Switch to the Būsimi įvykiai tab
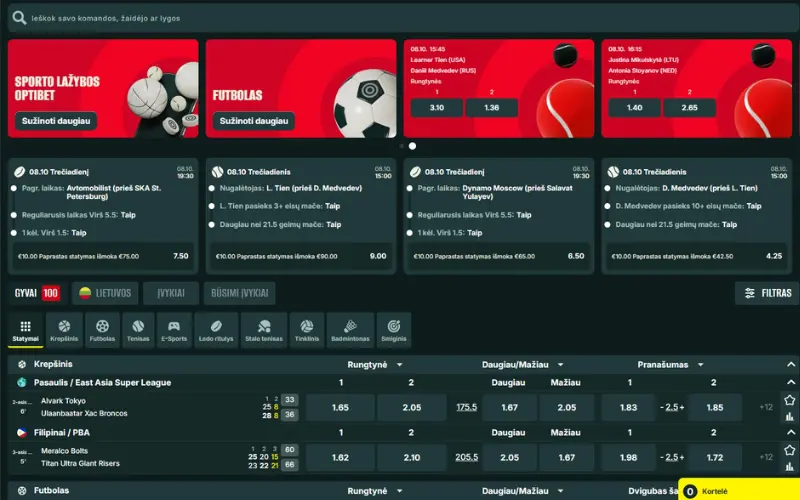Viewport: 800px width, 500px height. (239, 293)
